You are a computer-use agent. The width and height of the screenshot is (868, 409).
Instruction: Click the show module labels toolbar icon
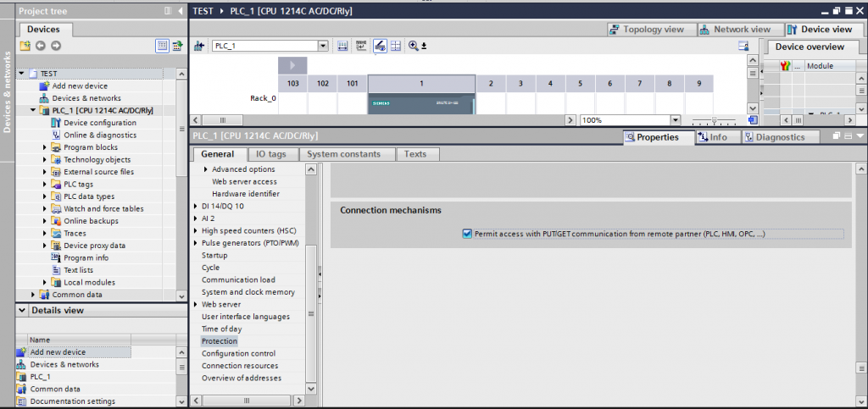(x=361, y=46)
